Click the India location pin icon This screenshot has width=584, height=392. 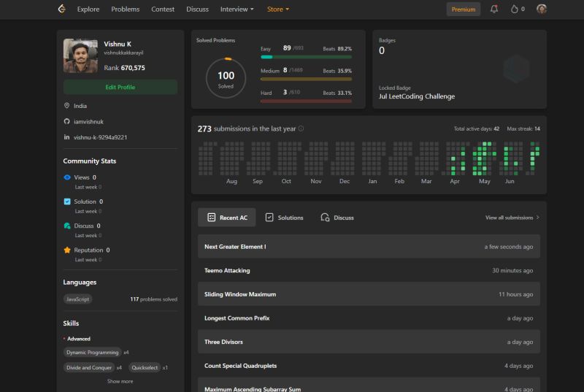(x=66, y=106)
